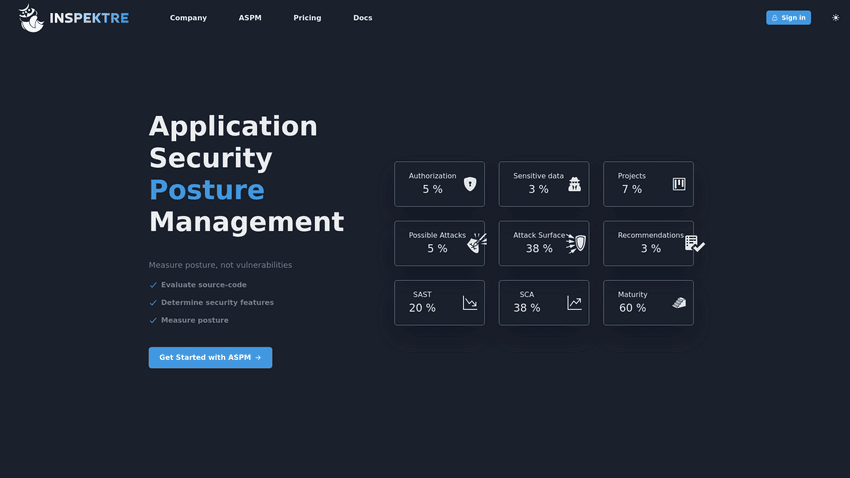850x478 pixels.
Task: Select the Evaluate source-code checkmark item
Action: [x=203, y=285]
